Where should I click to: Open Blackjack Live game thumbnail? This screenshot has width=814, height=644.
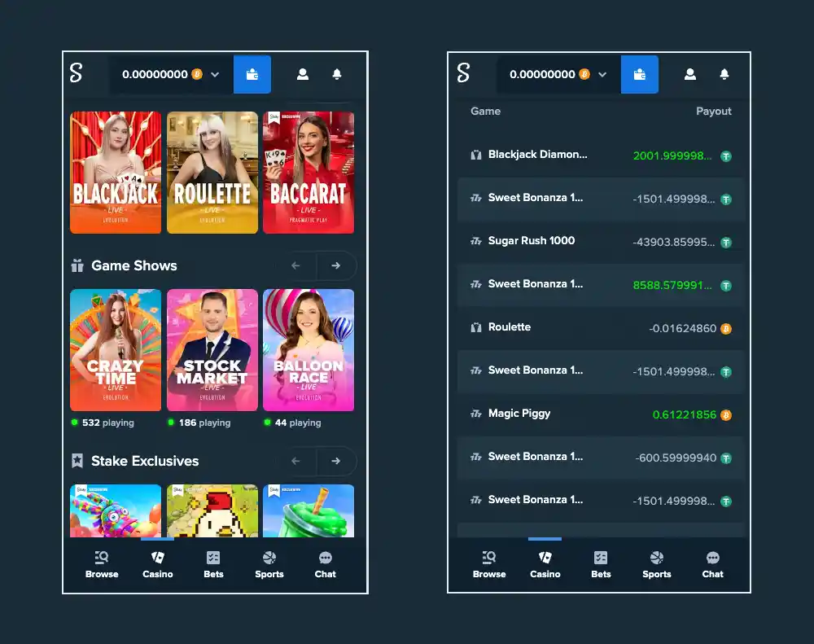pyautogui.click(x=116, y=173)
